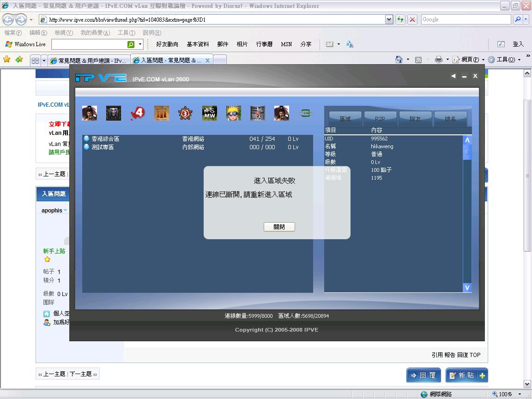Open the 網頁(P) page menu
The height and width of the screenshot is (399, 532).
pos(468,60)
